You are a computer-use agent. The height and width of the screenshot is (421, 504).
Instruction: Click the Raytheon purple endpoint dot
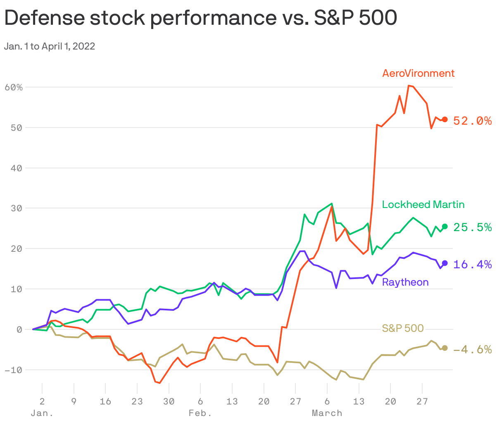[445, 263]
